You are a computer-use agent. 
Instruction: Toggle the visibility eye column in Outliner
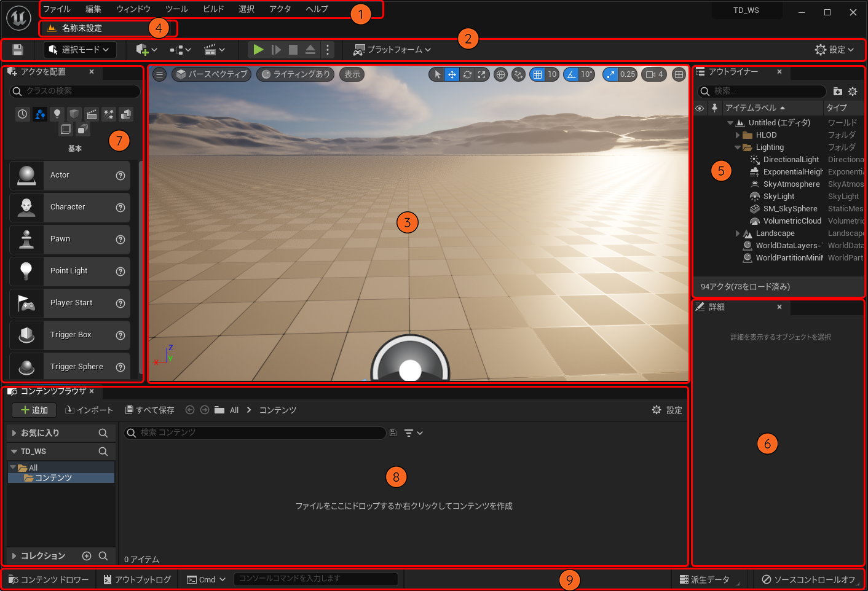click(x=700, y=108)
